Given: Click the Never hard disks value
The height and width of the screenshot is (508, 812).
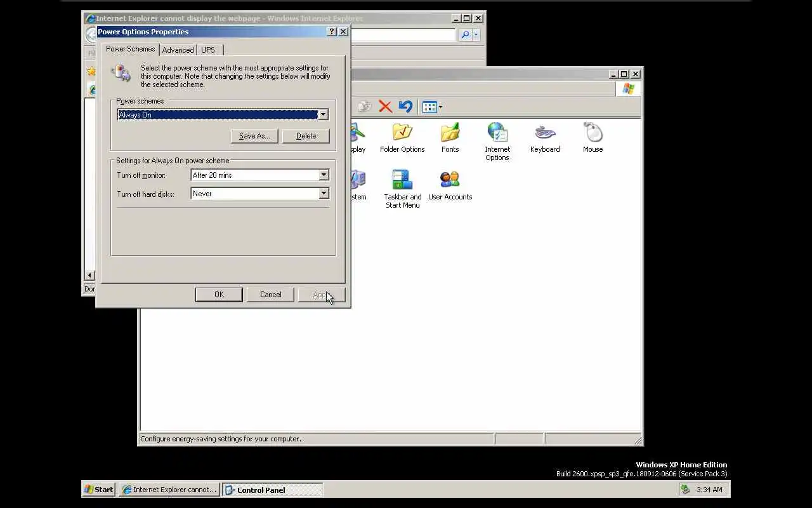Looking at the screenshot, I should point(254,194).
